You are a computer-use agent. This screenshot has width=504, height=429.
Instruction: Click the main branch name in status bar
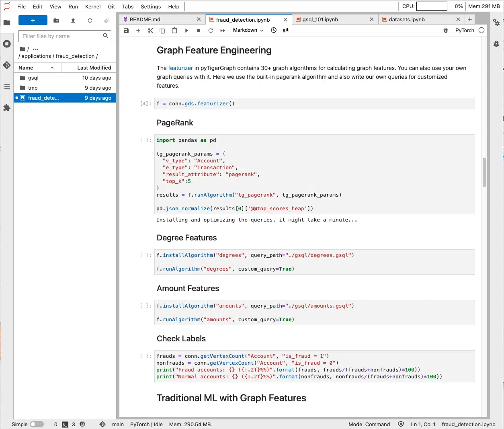tap(118, 424)
